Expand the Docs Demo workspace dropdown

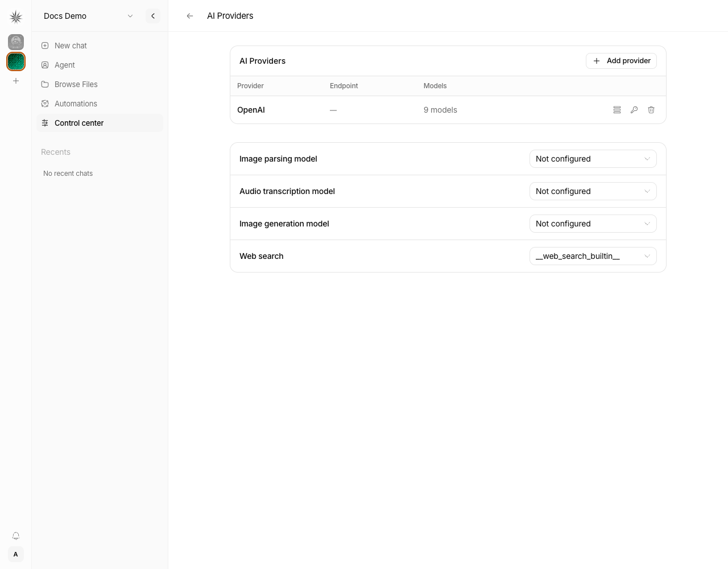(x=88, y=16)
